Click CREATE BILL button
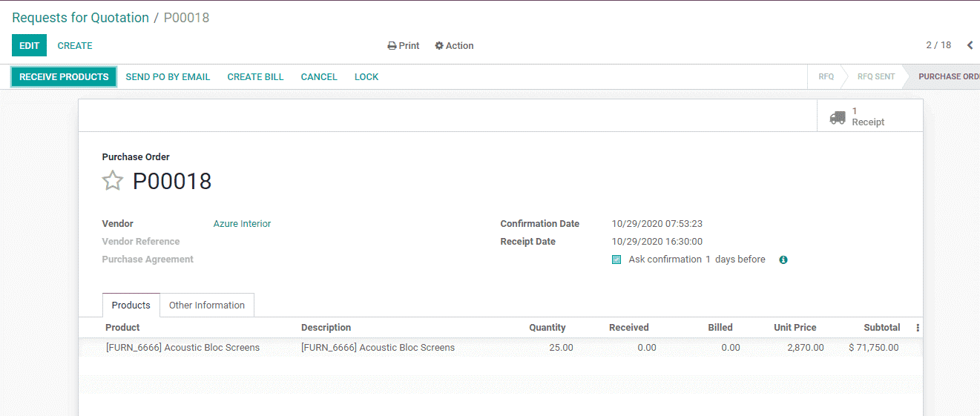Screen dimensions: 980x416 [x=255, y=77]
